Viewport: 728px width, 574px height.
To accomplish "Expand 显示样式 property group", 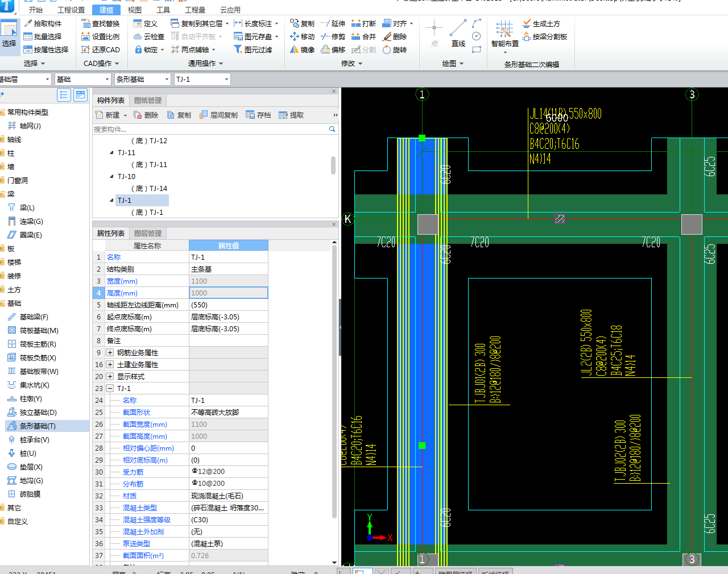I will tap(110, 376).
